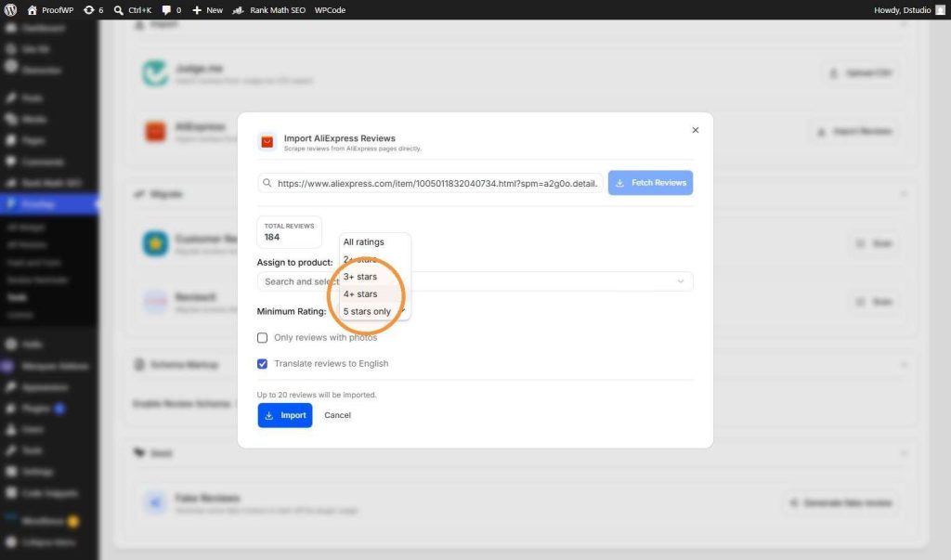Click the AliExpress logo in dialog header
Viewport: 951px width, 560px height.
coord(267,142)
